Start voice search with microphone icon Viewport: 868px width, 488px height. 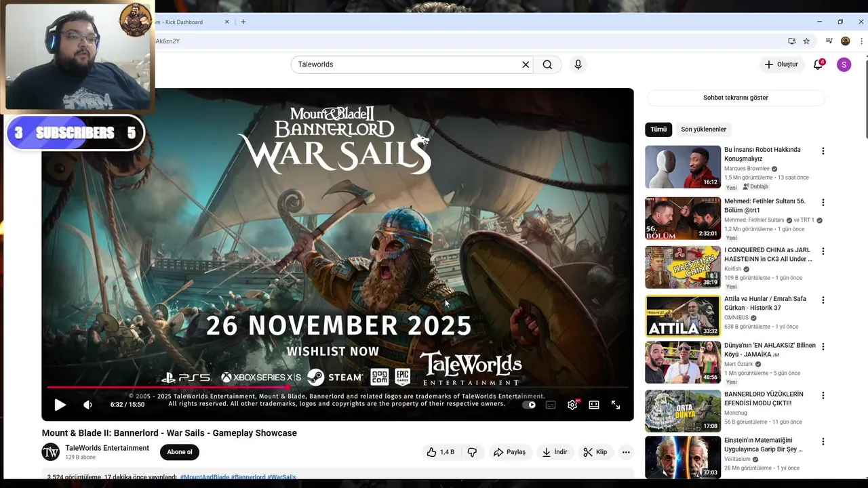pyautogui.click(x=578, y=64)
